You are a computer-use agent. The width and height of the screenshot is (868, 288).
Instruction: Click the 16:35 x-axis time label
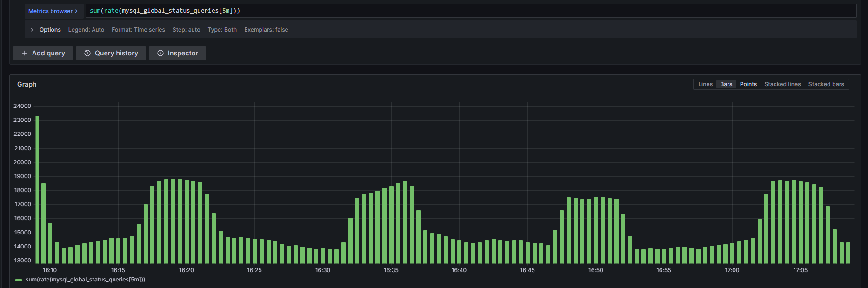391,270
